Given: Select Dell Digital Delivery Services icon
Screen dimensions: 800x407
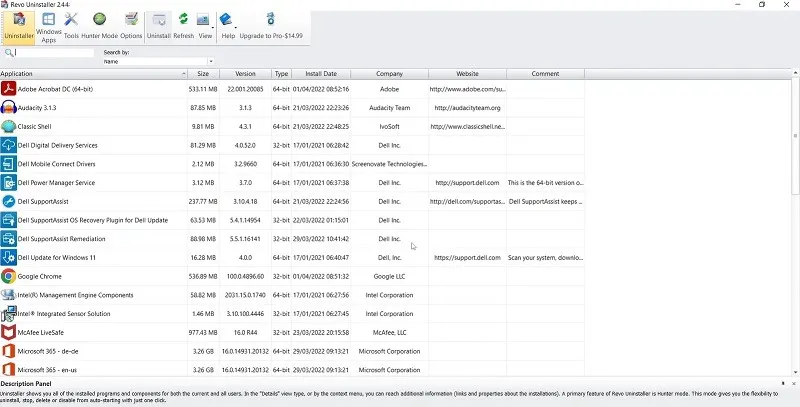Looking at the screenshot, I should [9, 145].
